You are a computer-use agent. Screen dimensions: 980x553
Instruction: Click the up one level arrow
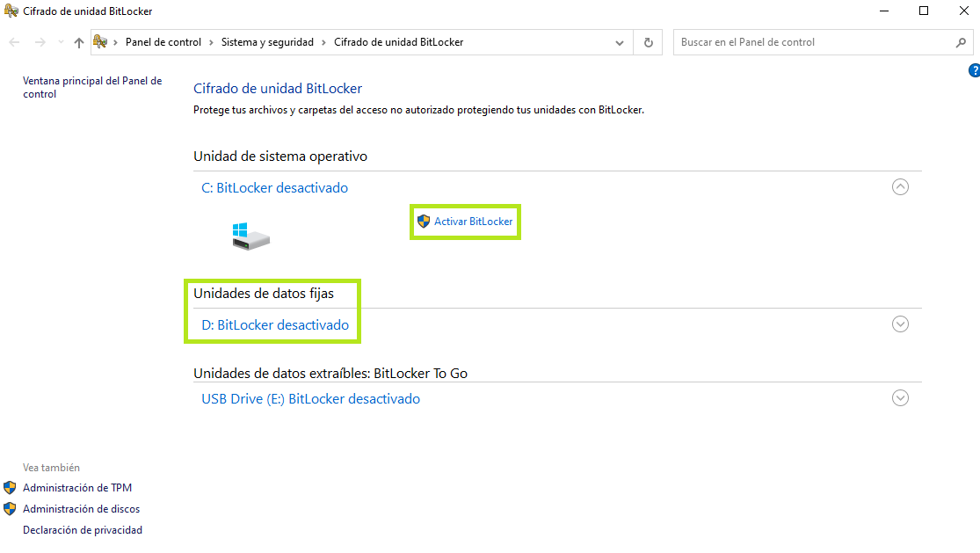(79, 42)
